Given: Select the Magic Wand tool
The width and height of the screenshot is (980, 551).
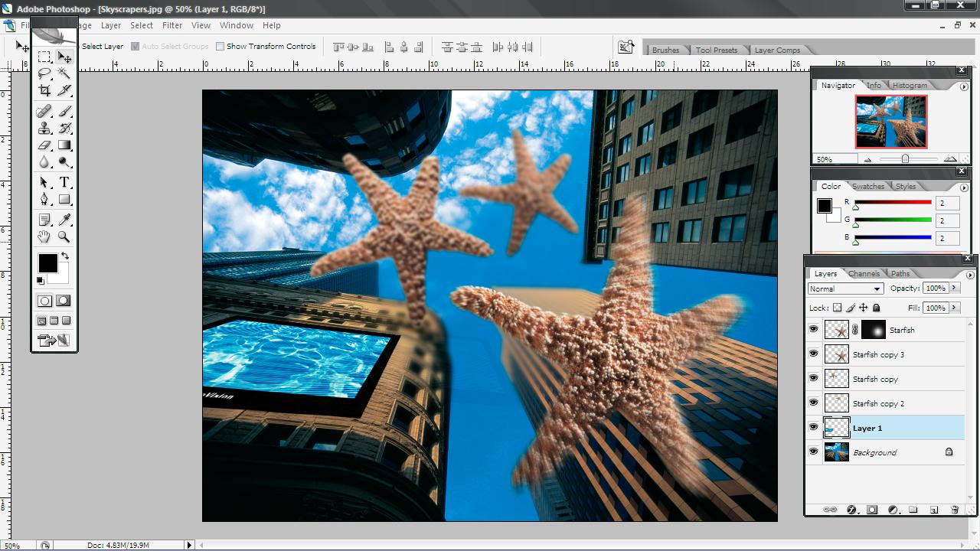Looking at the screenshot, I should 64,73.
